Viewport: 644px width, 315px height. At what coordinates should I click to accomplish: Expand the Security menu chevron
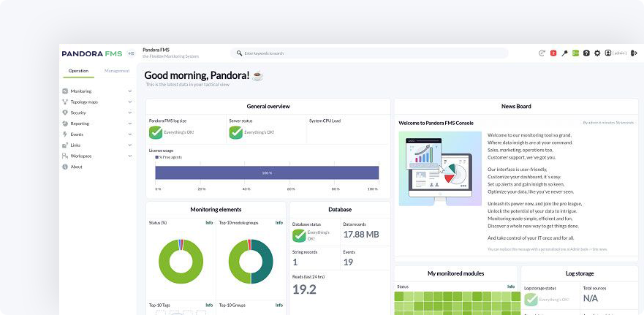130,113
